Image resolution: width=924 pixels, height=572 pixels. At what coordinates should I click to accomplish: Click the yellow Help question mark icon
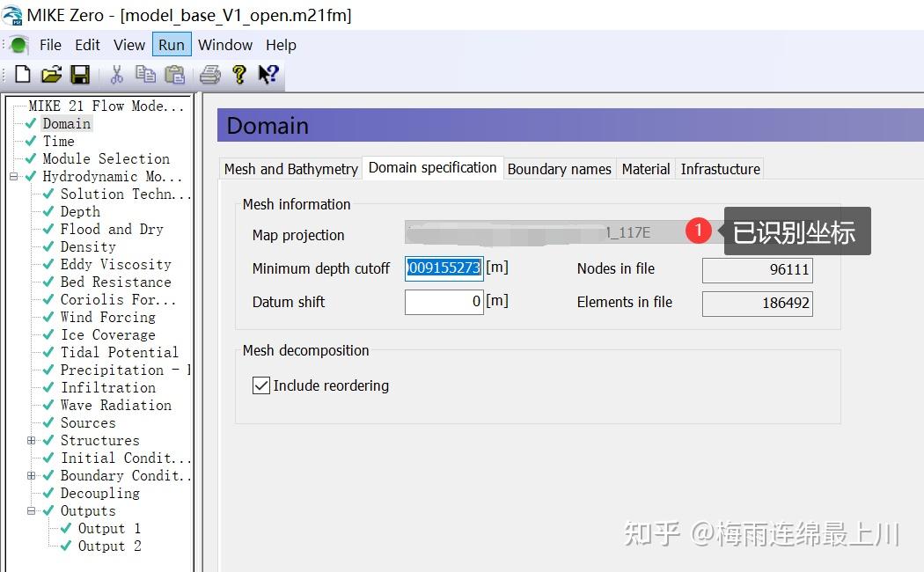tap(239, 74)
